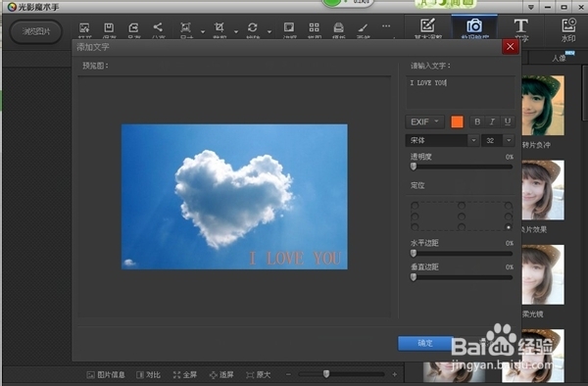Open the collage grid tool icon
588x386 pixels.
coord(314,27)
